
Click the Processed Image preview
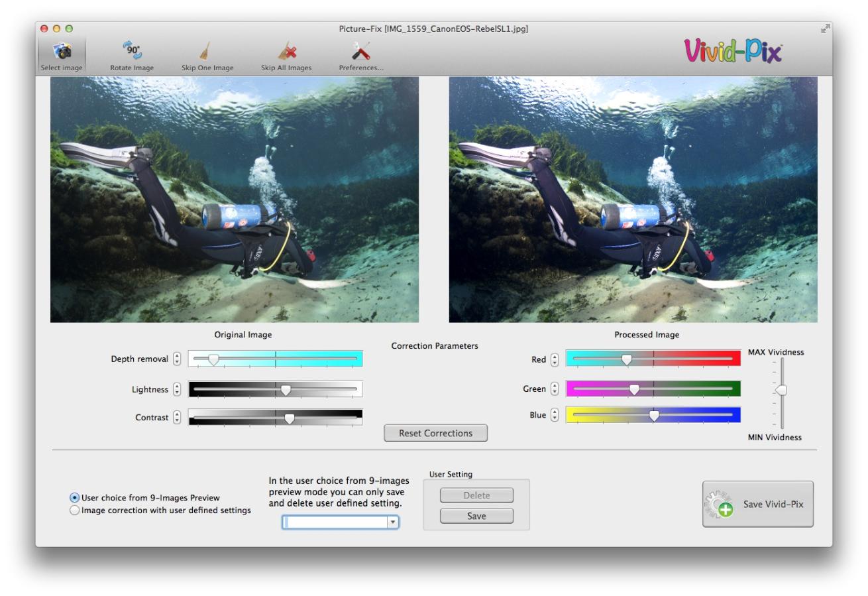(633, 200)
